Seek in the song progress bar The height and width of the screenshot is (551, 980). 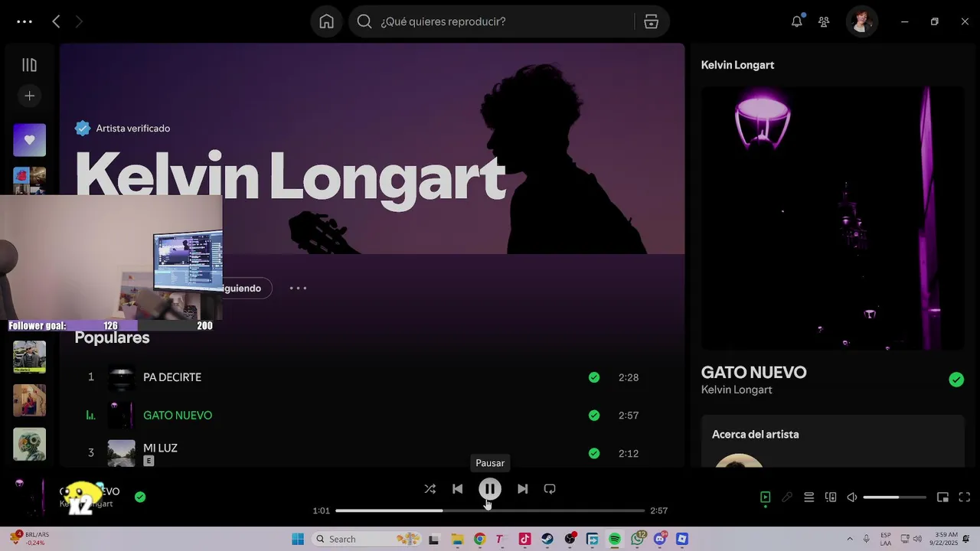click(490, 510)
